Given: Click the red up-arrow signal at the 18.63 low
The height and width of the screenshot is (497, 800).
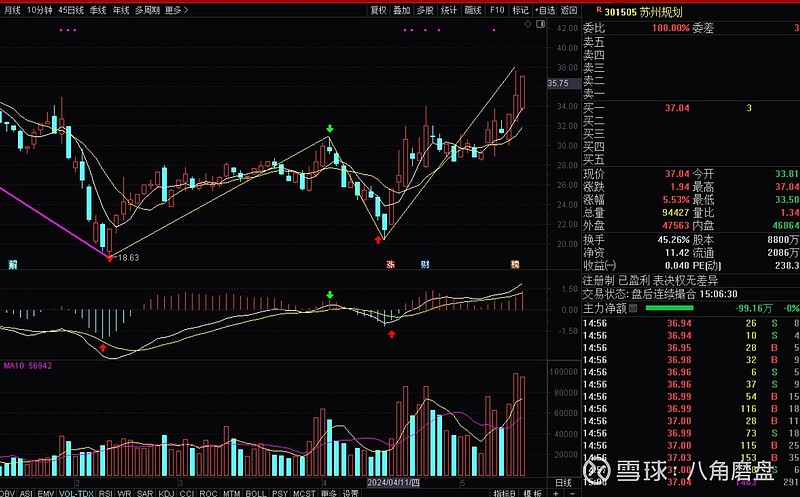Looking at the screenshot, I should point(110,258).
